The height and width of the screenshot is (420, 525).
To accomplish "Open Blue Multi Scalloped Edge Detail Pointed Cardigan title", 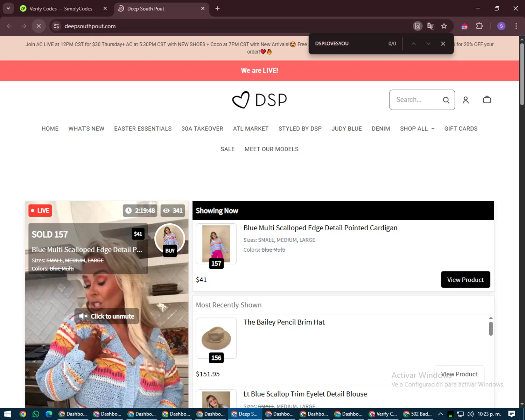I will 320,228.
